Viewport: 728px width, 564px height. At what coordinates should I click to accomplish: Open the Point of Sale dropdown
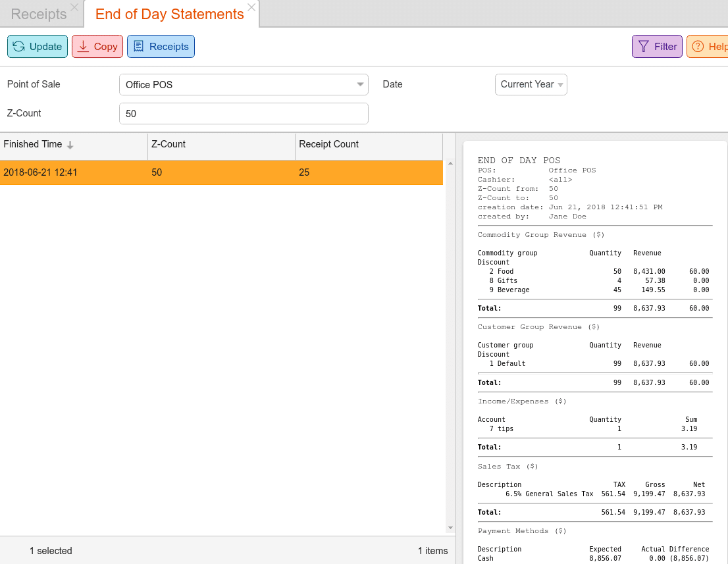point(360,84)
